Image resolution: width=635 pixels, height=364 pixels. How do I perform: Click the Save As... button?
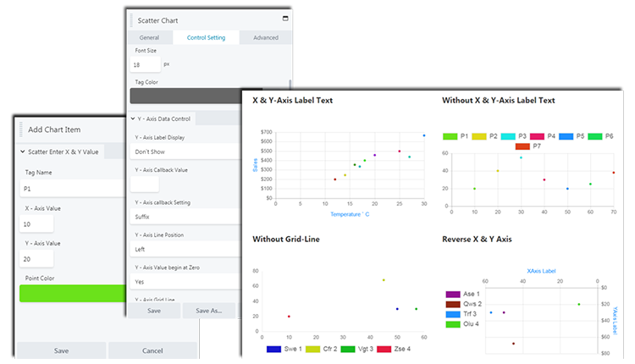click(x=208, y=311)
